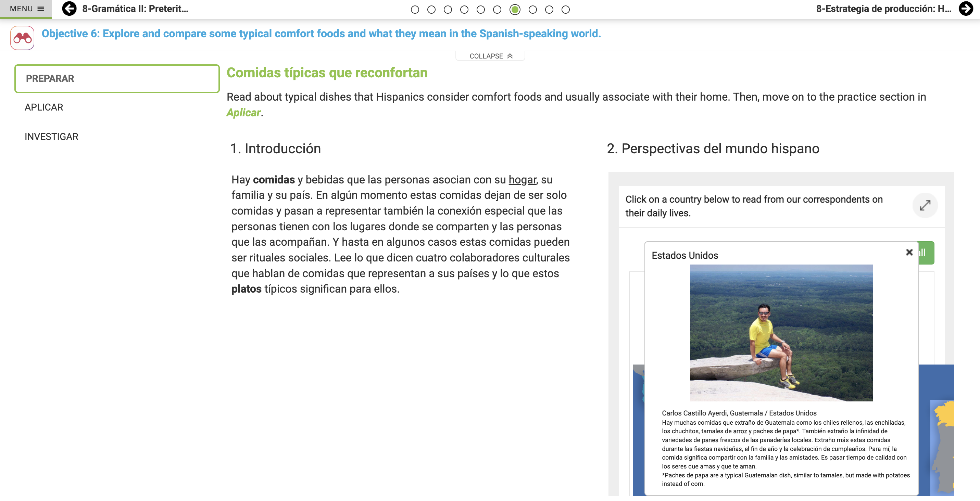This screenshot has width=980, height=501.
Task: Select the ninth page progress dot
Action: (x=549, y=10)
